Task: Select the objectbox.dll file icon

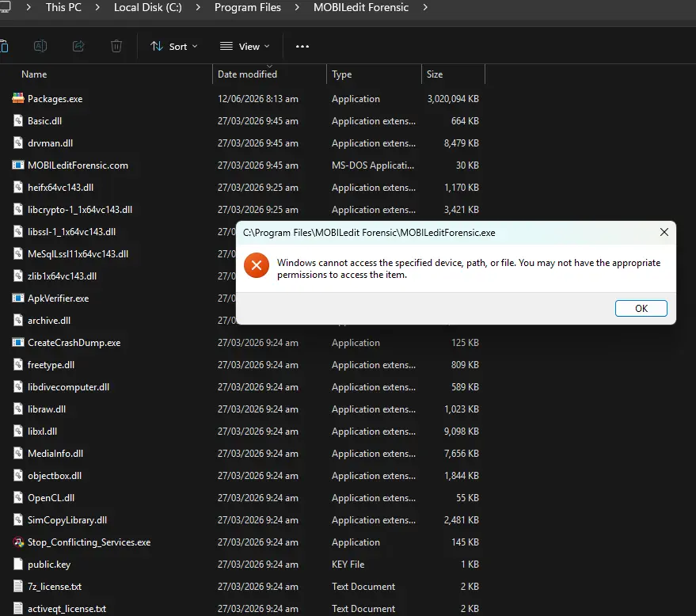Action: click(18, 476)
